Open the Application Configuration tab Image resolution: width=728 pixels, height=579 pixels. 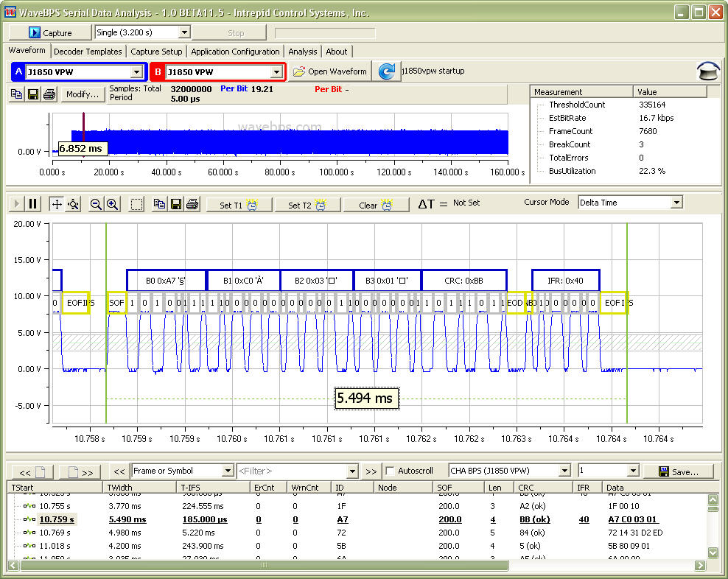click(x=235, y=52)
